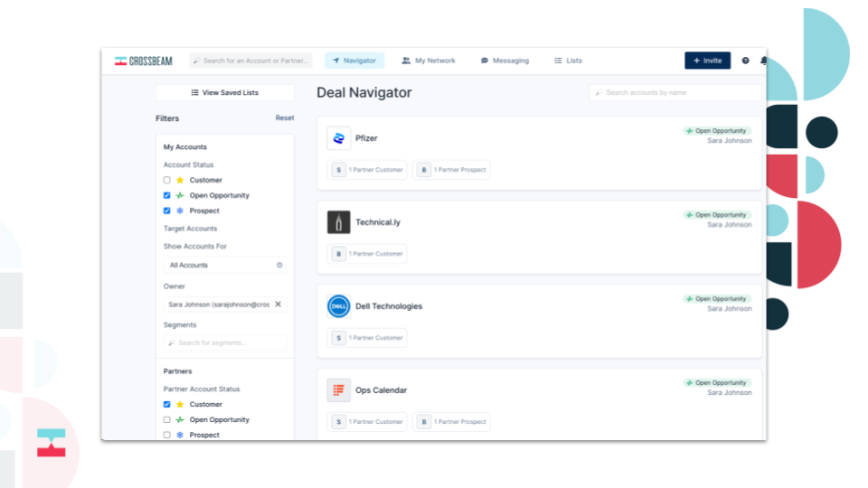
Task: Open the Owner filter dropdown
Action: 217,305
